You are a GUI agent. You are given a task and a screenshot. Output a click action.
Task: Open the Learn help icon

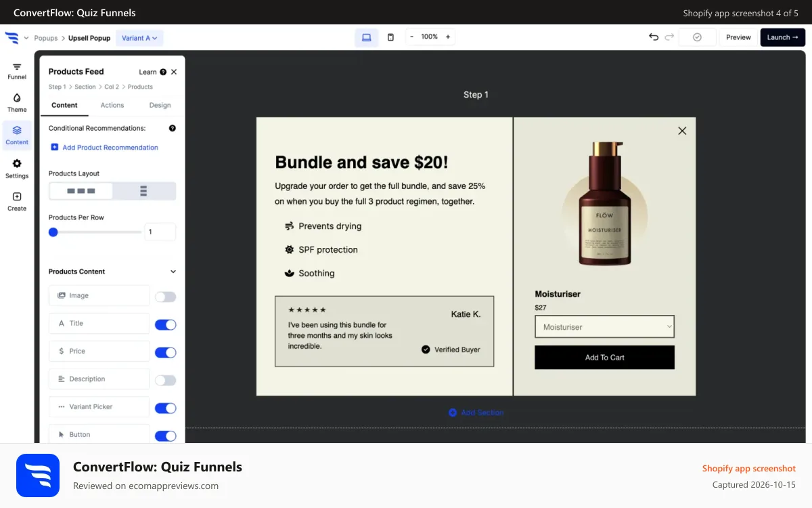[x=163, y=72]
